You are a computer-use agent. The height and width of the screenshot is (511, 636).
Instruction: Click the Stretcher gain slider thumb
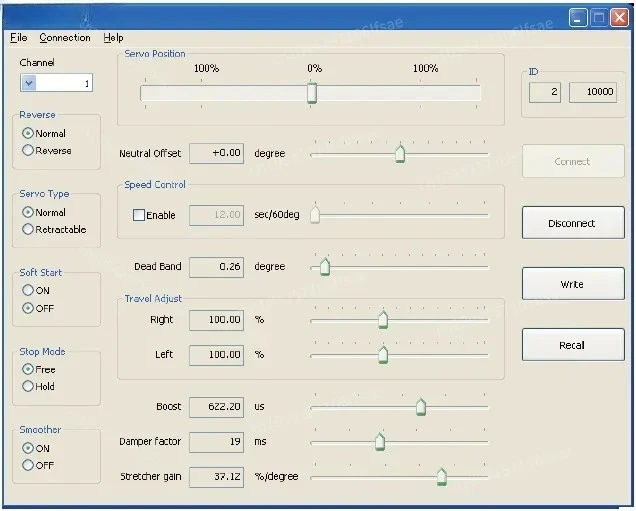click(x=441, y=477)
